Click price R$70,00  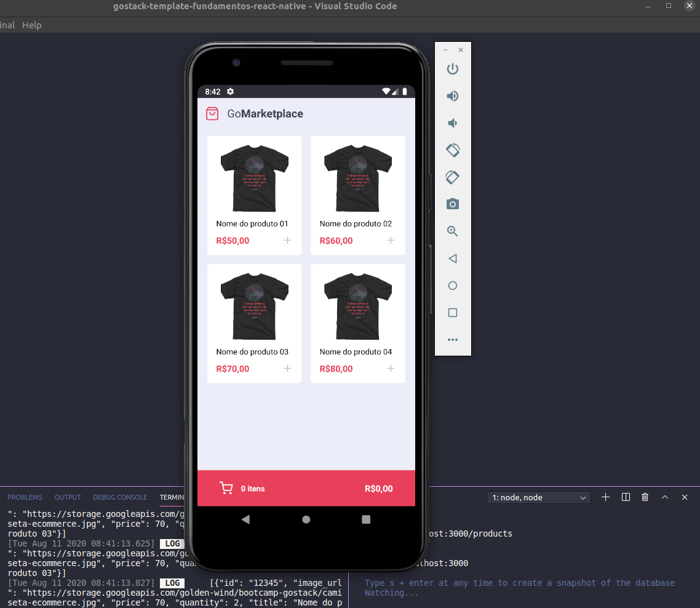(x=233, y=369)
